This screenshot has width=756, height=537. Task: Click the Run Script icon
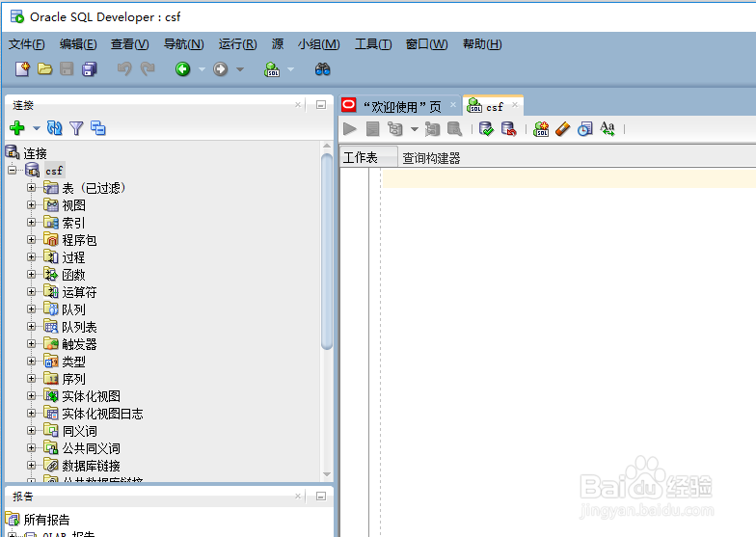coord(372,129)
